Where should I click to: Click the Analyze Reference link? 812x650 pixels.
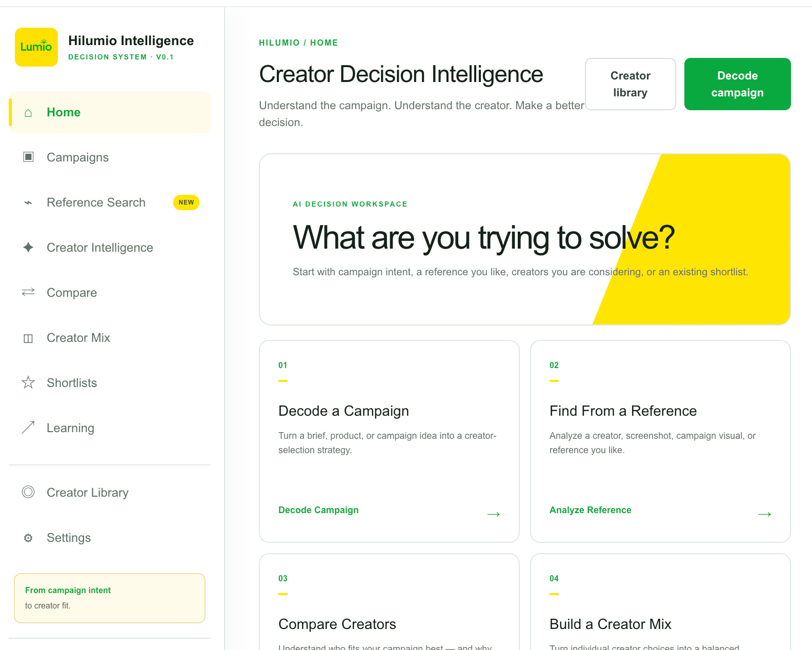tap(591, 510)
